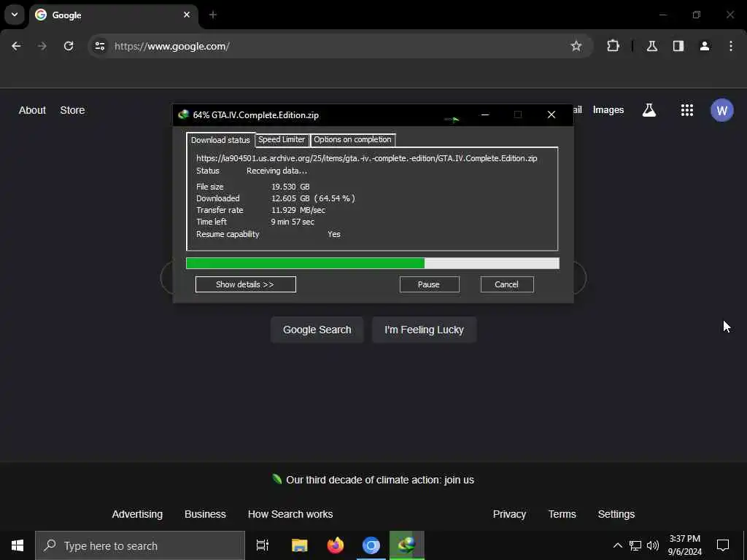
Task: Open Chrome three-dot menu
Action: [731, 46]
